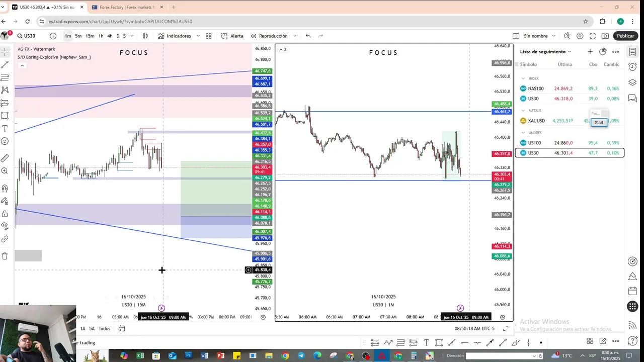Select the 1h timeframe
The height and width of the screenshot is (362, 644).
[101, 36]
